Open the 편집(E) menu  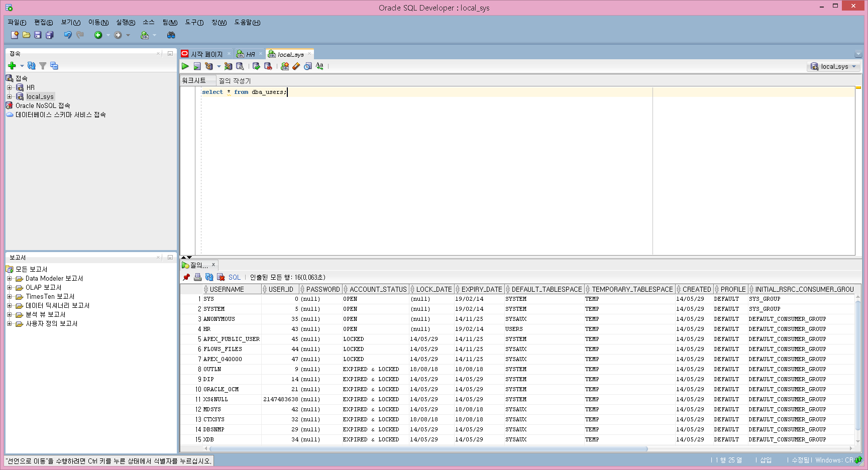43,23
